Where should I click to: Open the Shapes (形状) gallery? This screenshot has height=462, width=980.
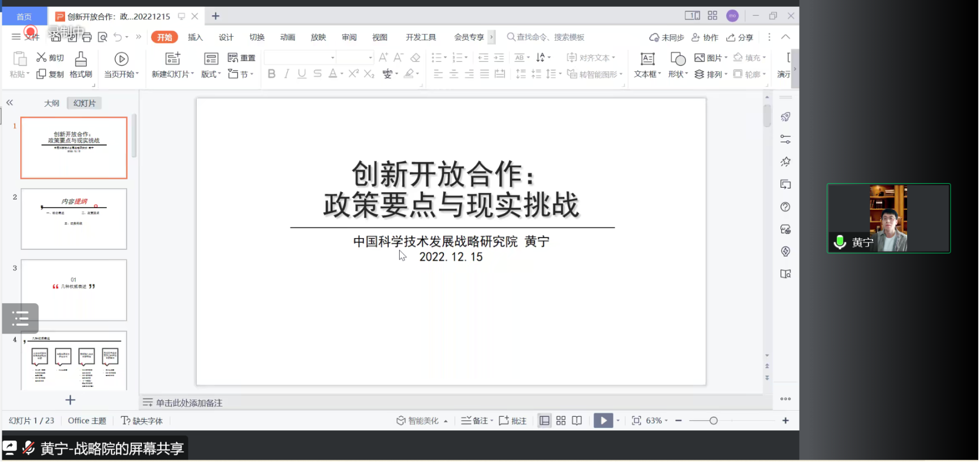(x=677, y=59)
